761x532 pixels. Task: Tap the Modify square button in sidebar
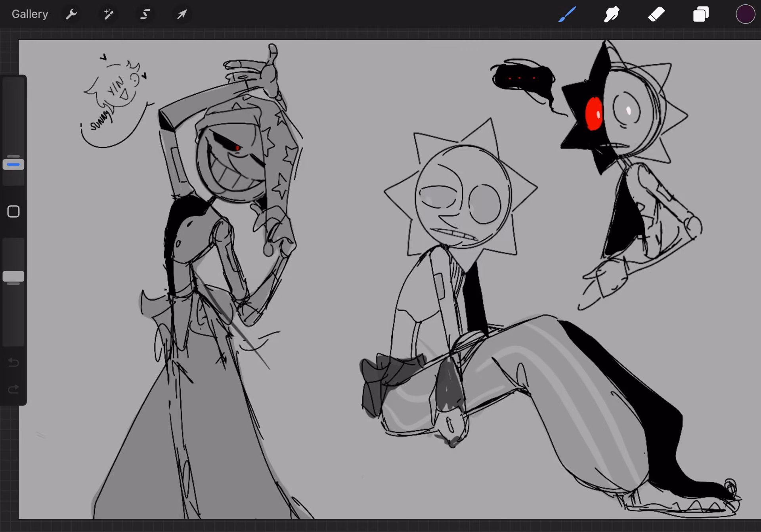point(13,211)
